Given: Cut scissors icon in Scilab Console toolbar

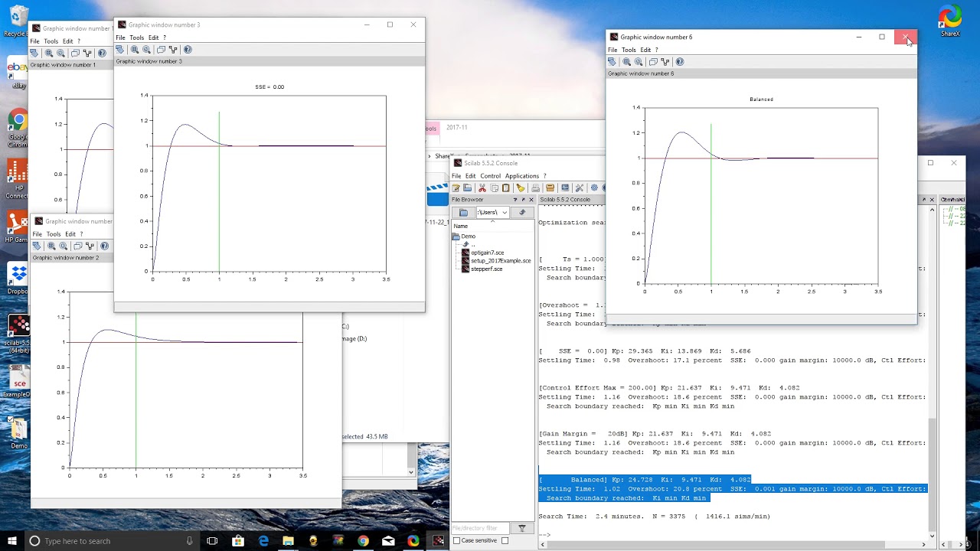Looking at the screenshot, I should tap(482, 187).
